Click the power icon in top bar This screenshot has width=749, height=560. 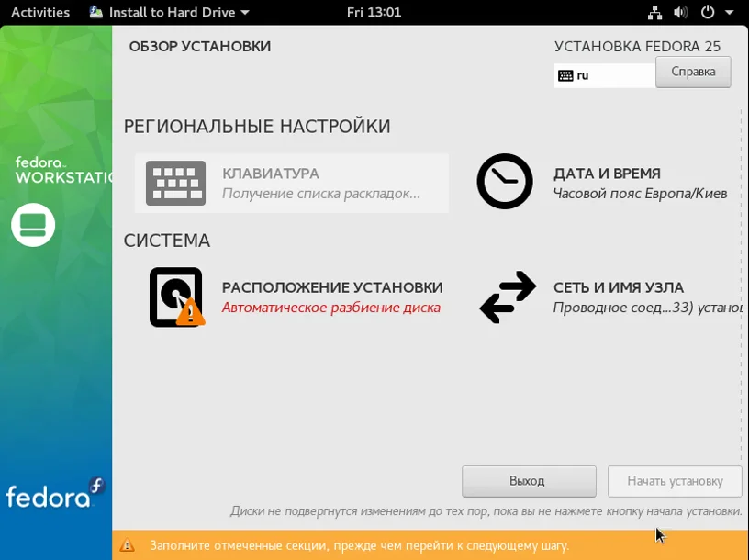coord(708,12)
